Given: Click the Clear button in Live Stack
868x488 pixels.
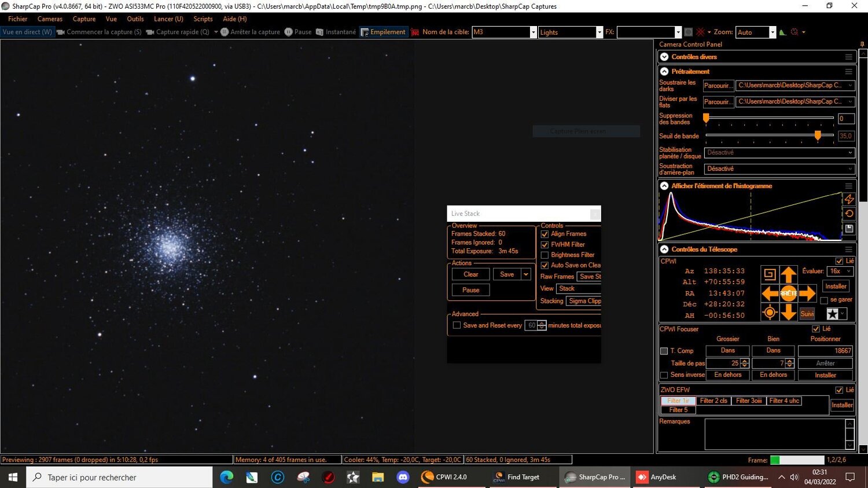Looking at the screenshot, I should tap(470, 274).
